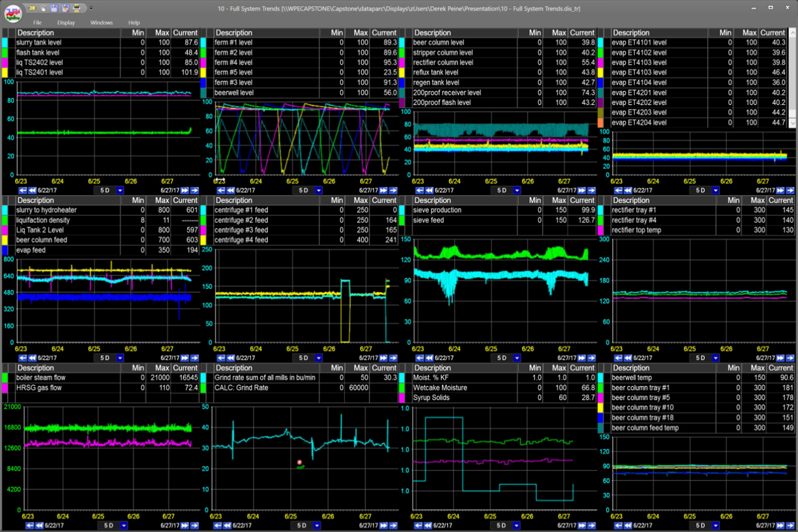
Task: Fast-forward the ferm level trend (double right arrow)
Action: pos(383,190)
